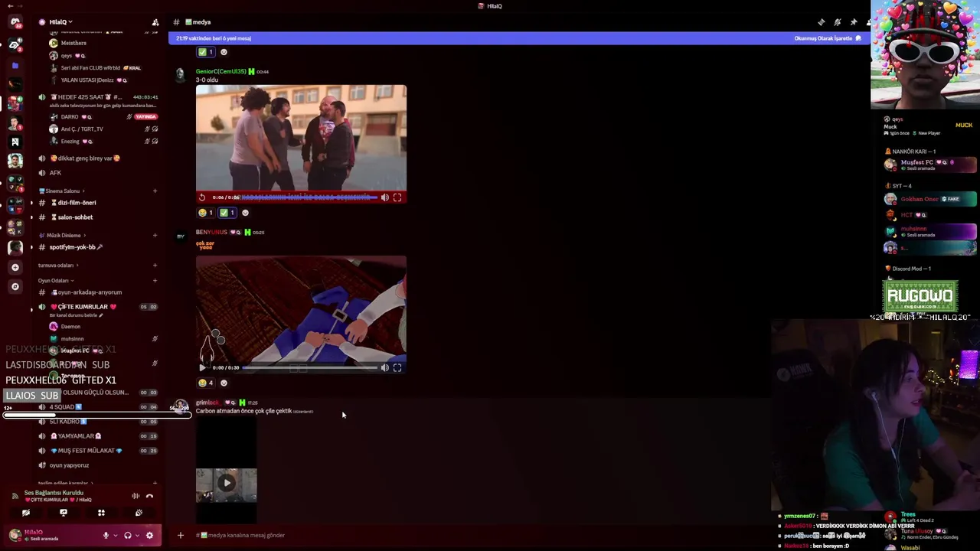Mute the BENYUNUS video volume
The height and width of the screenshot is (551, 980).
click(x=385, y=368)
